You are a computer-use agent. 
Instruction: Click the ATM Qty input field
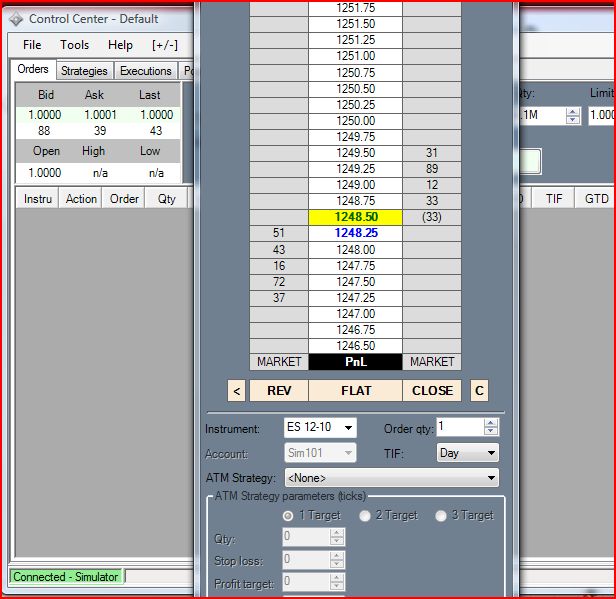(306, 537)
